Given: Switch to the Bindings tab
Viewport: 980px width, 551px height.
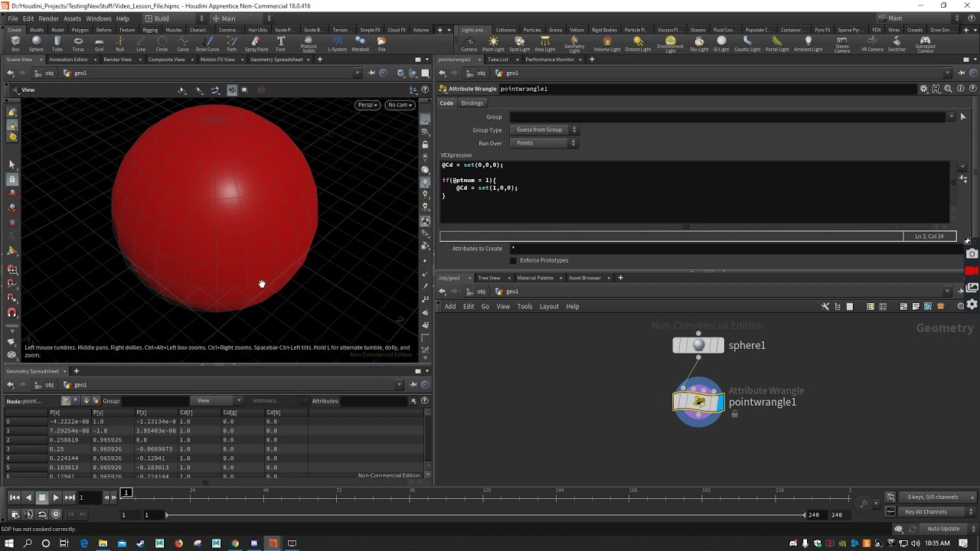Looking at the screenshot, I should pyautogui.click(x=472, y=103).
